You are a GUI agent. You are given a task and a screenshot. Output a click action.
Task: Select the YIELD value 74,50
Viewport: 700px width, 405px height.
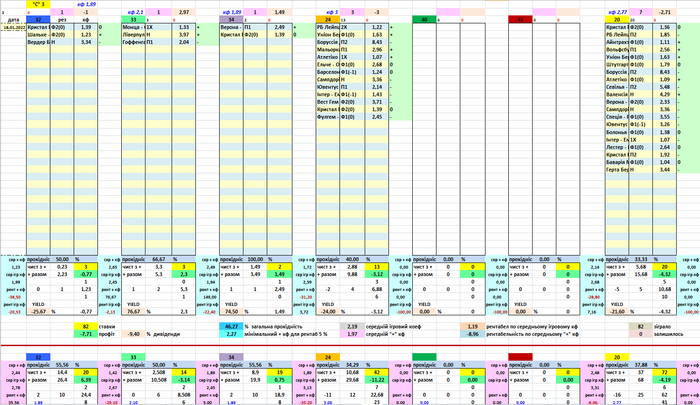[x=231, y=312]
